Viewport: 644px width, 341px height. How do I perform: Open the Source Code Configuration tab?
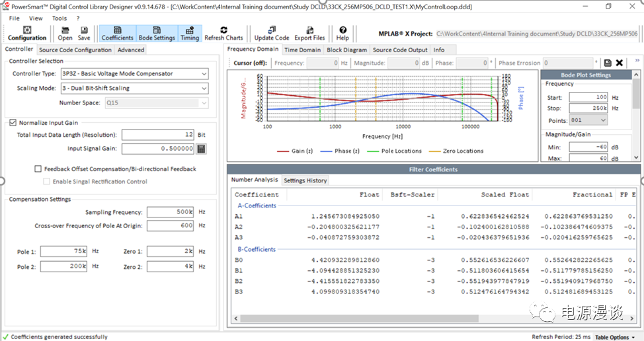(75, 50)
